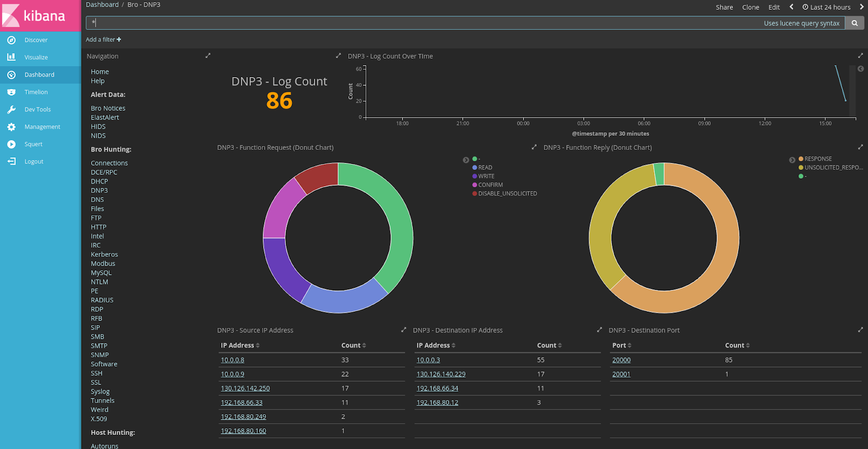Open destination IP 130.126.140.229 link
The height and width of the screenshot is (449, 868).
(x=441, y=374)
